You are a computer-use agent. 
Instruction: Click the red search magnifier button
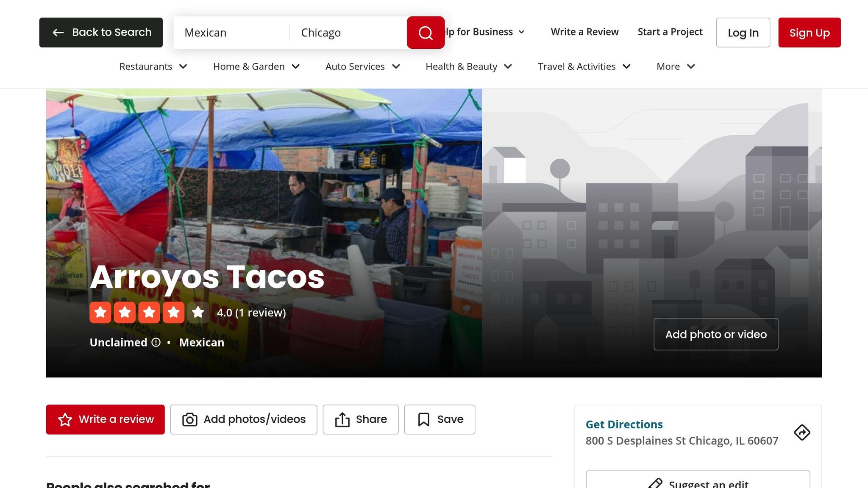click(426, 33)
